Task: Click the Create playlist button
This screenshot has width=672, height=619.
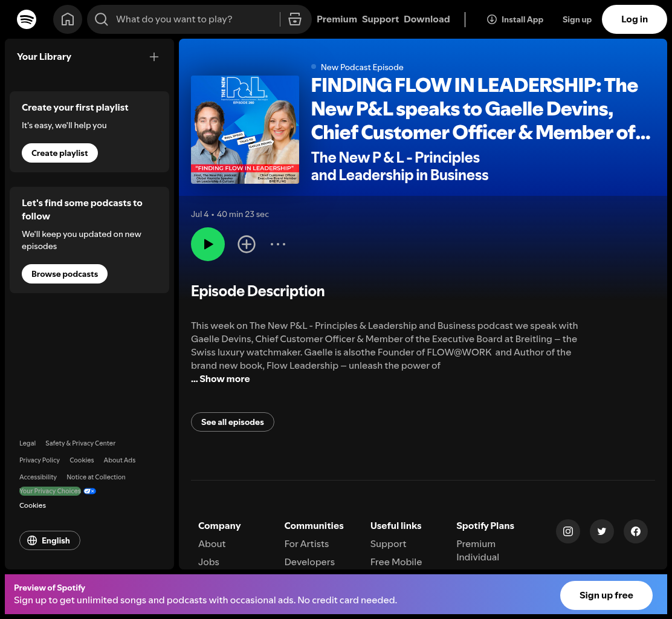Action: tap(60, 153)
